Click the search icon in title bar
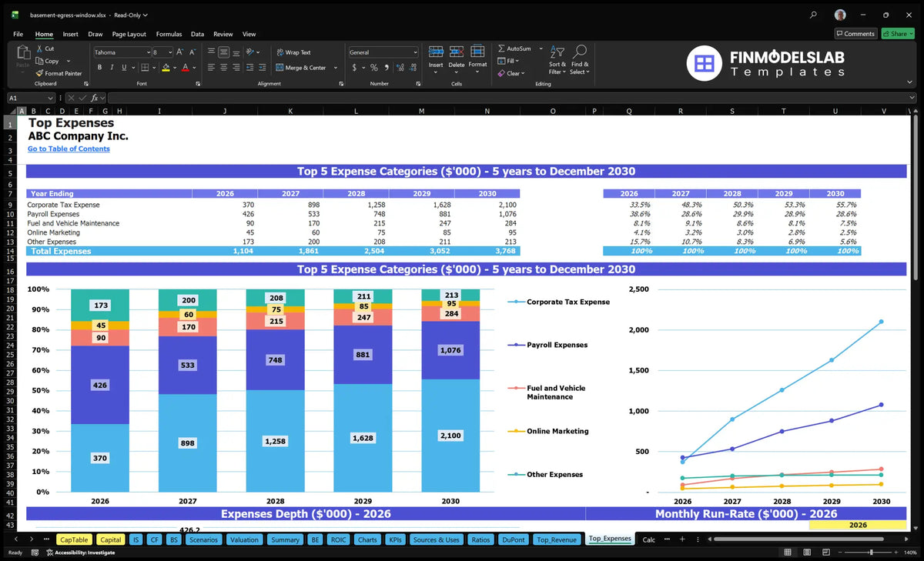 click(814, 15)
